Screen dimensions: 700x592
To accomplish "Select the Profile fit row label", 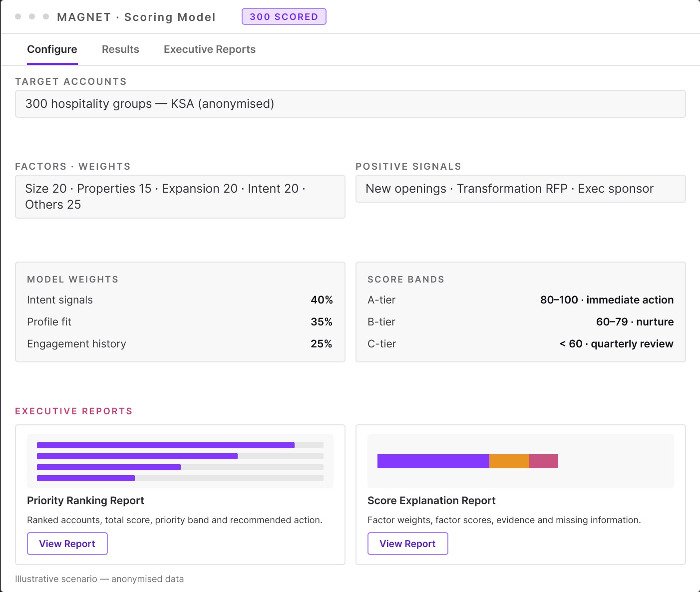I will pos(49,322).
